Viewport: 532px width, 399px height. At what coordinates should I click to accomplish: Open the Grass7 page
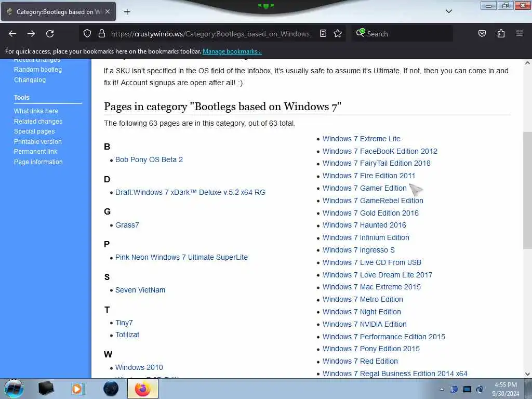pos(127,225)
